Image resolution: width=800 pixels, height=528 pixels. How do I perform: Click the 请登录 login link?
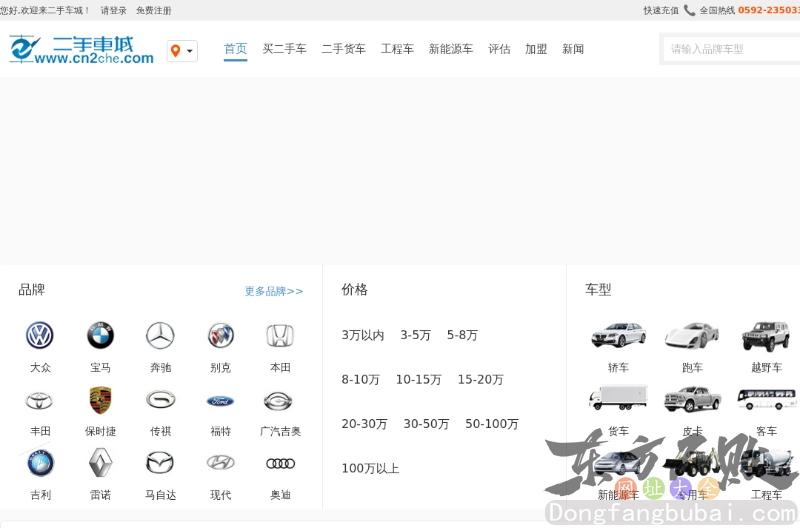tap(113, 10)
